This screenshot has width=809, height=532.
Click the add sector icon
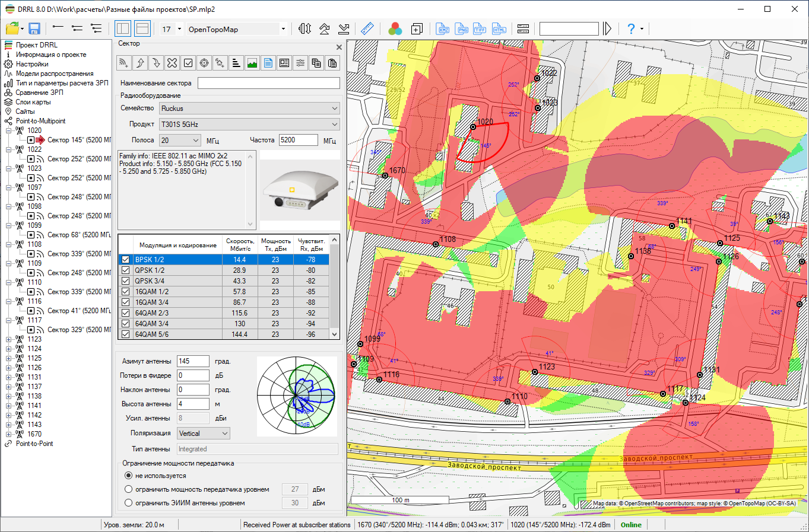[x=123, y=63]
